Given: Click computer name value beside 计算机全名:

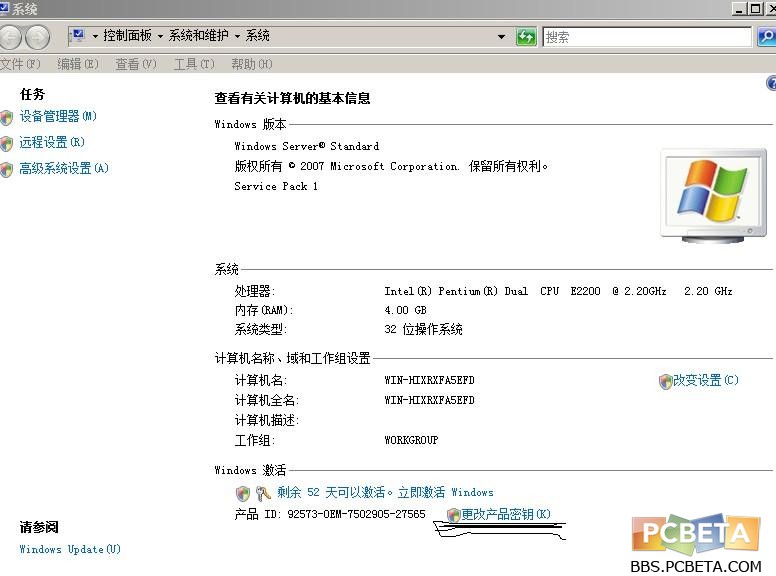Looking at the screenshot, I should (429, 400).
